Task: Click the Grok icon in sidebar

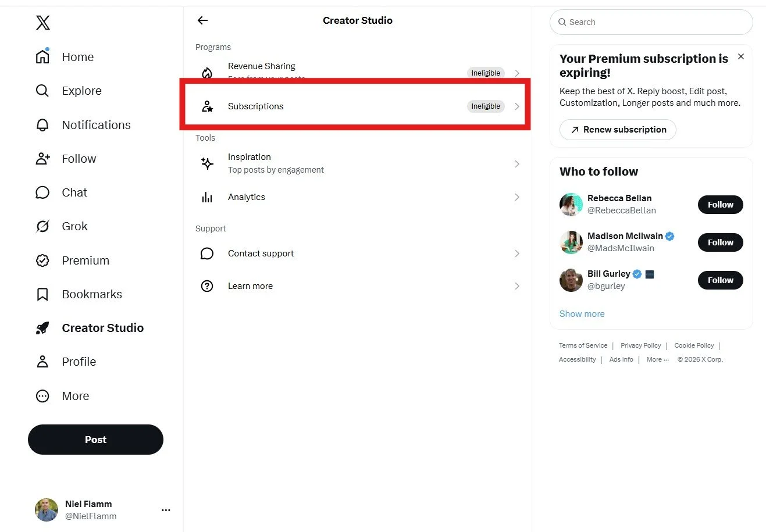Action: click(x=42, y=226)
